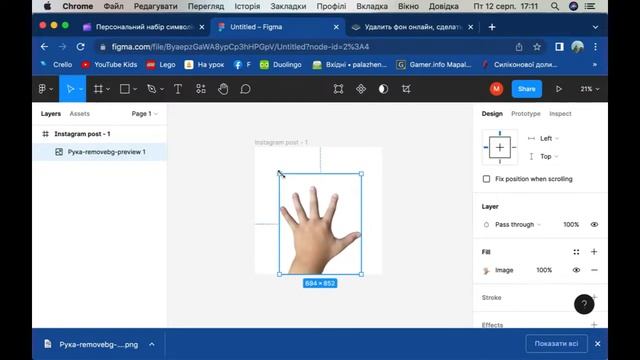Viewport: 640px width, 360px height.
Task: Remove the Image fill with minus icon
Action: (594, 270)
